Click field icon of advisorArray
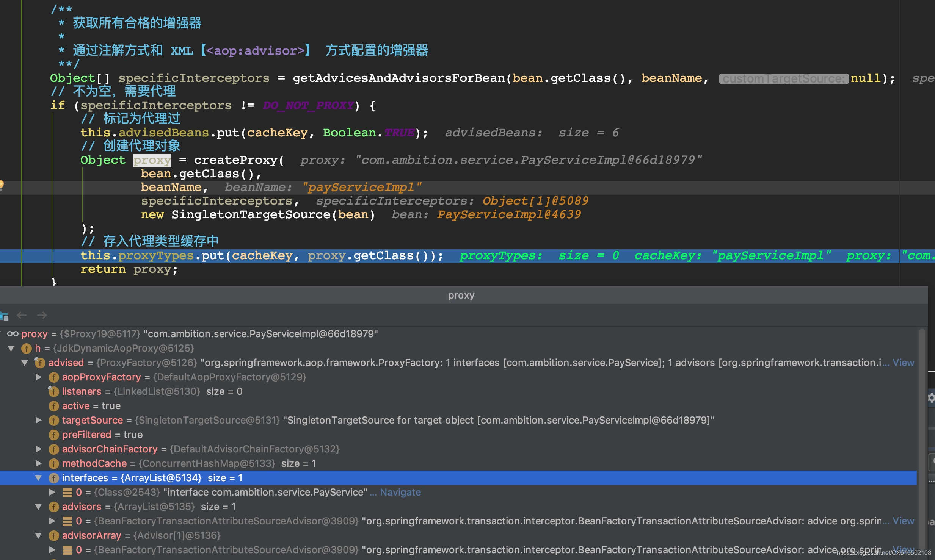This screenshot has height=560, width=935. [x=53, y=535]
